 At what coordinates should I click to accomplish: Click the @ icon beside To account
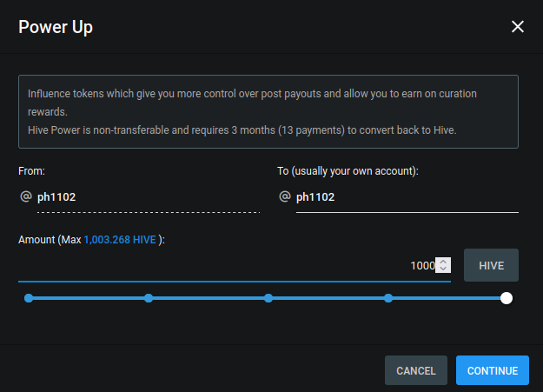[285, 196]
